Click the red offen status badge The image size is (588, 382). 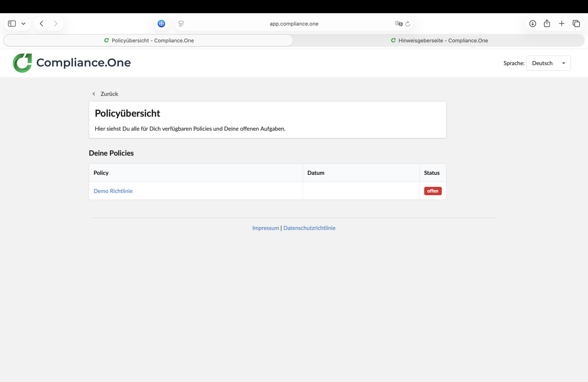click(433, 191)
